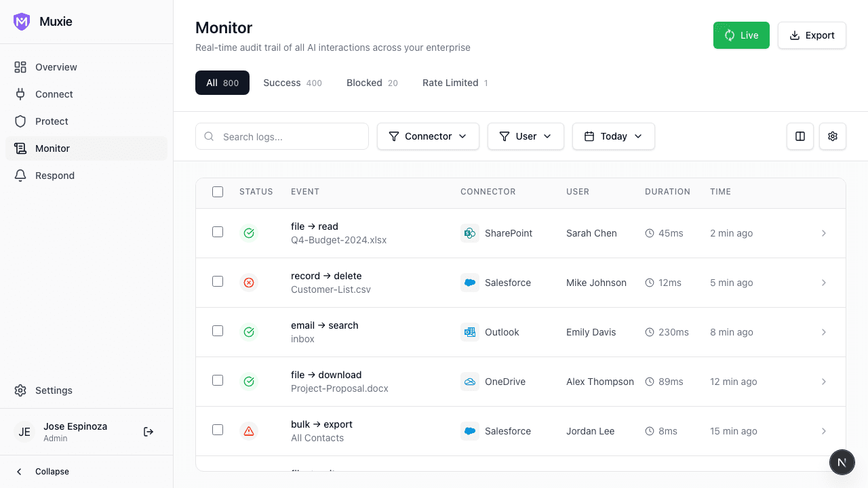This screenshot has height=488, width=868.
Task: Click the logout icon beside Jose Espinoza
Action: (x=149, y=432)
